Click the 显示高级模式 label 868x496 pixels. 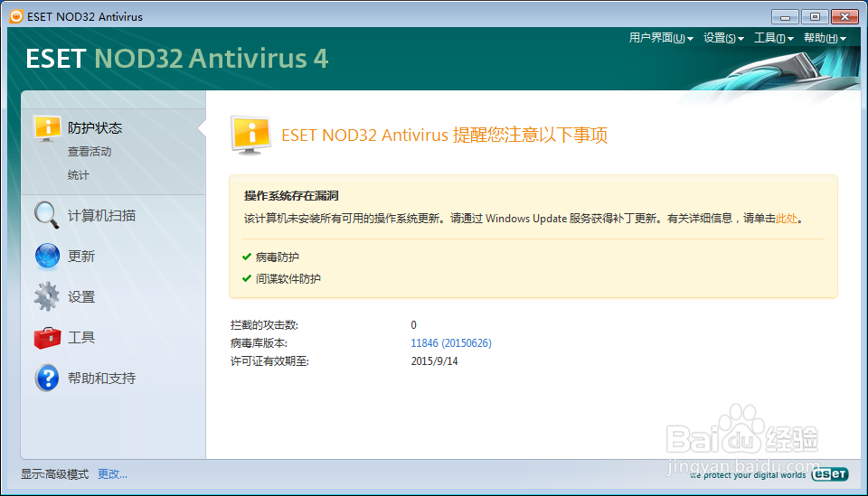pyautogui.click(x=54, y=474)
